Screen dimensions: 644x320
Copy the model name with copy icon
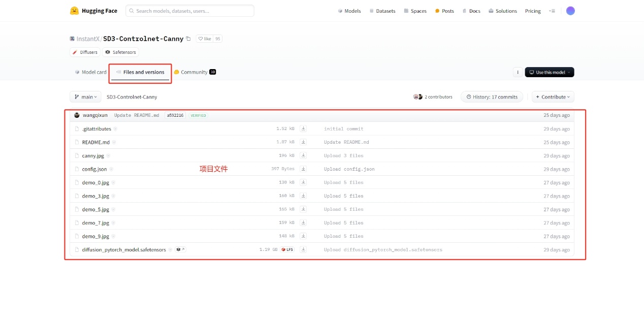tap(188, 39)
